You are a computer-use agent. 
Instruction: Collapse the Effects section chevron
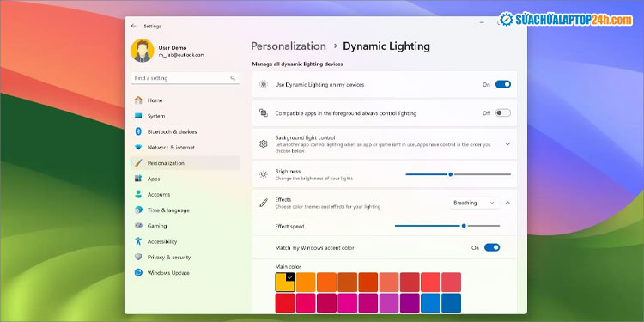point(507,203)
